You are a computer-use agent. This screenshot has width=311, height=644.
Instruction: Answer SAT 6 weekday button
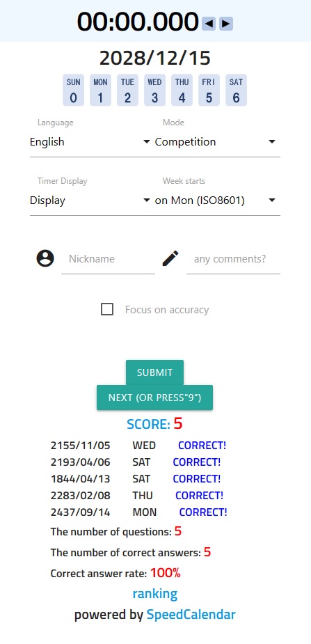click(x=236, y=91)
